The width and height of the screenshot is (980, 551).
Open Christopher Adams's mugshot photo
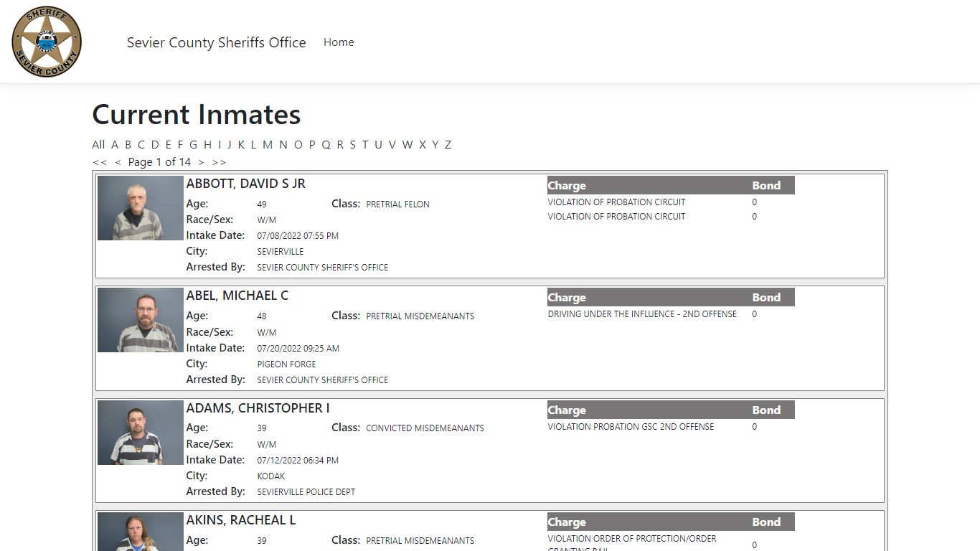[x=141, y=433]
